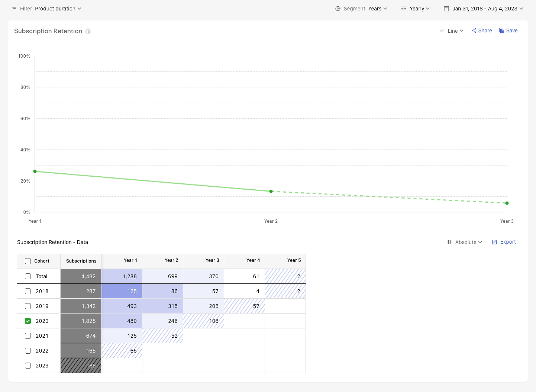Click the Subscription Retention - Data heading

52,242
